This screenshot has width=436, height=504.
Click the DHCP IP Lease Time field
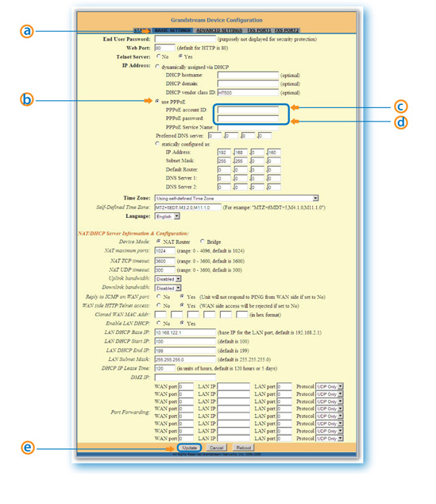pyautogui.click(x=164, y=368)
